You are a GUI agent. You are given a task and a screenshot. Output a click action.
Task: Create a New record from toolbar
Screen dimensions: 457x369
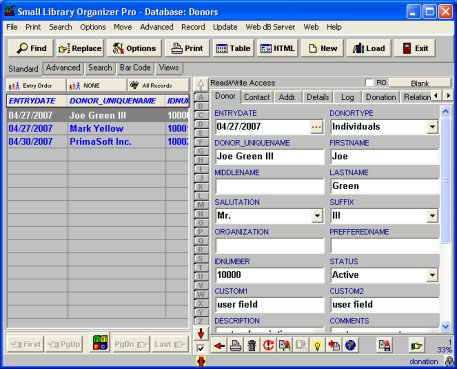click(x=322, y=48)
